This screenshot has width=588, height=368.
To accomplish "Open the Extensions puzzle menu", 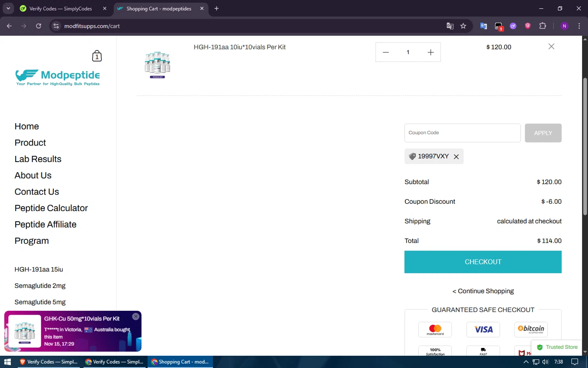I will point(543,26).
